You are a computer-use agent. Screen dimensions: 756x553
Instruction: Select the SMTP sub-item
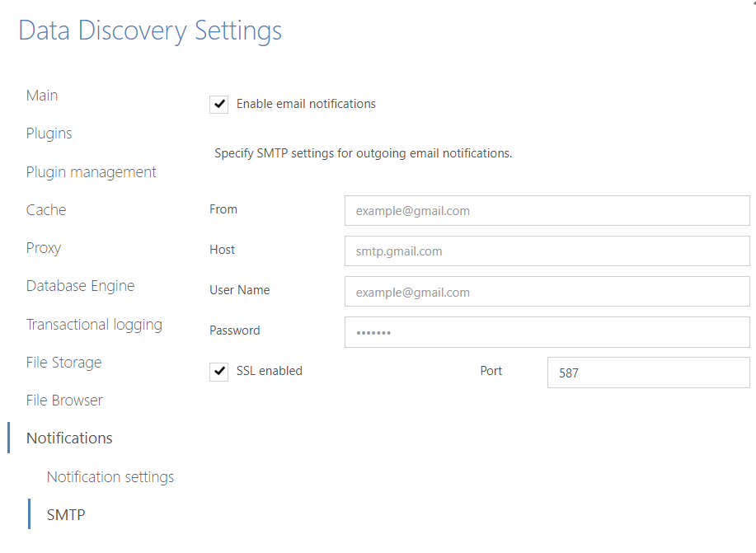click(x=66, y=514)
